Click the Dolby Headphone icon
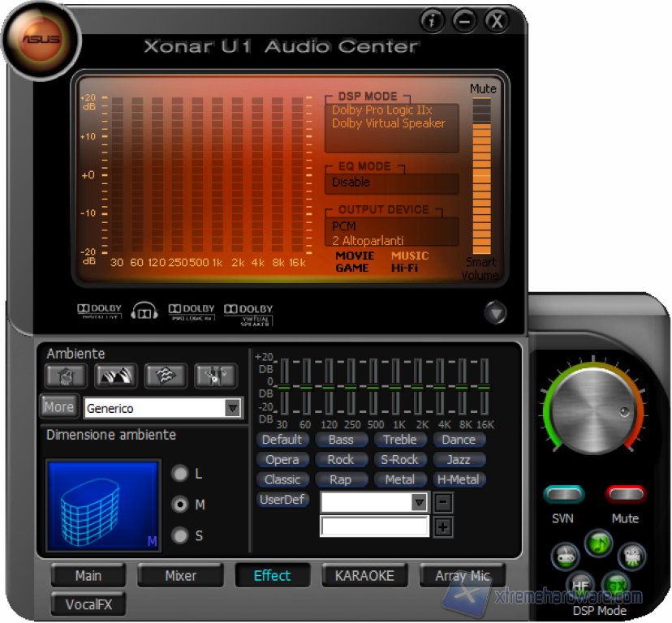The width and height of the screenshot is (672, 623). coord(144,312)
